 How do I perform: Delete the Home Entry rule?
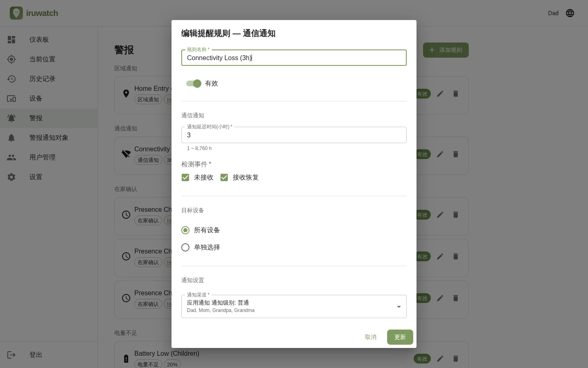455,94
